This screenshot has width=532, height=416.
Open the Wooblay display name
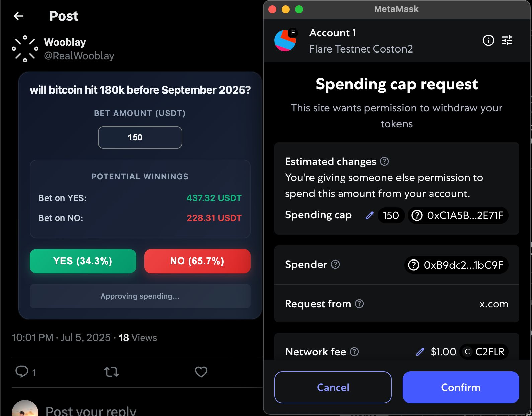pyautogui.click(x=65, y=42)
